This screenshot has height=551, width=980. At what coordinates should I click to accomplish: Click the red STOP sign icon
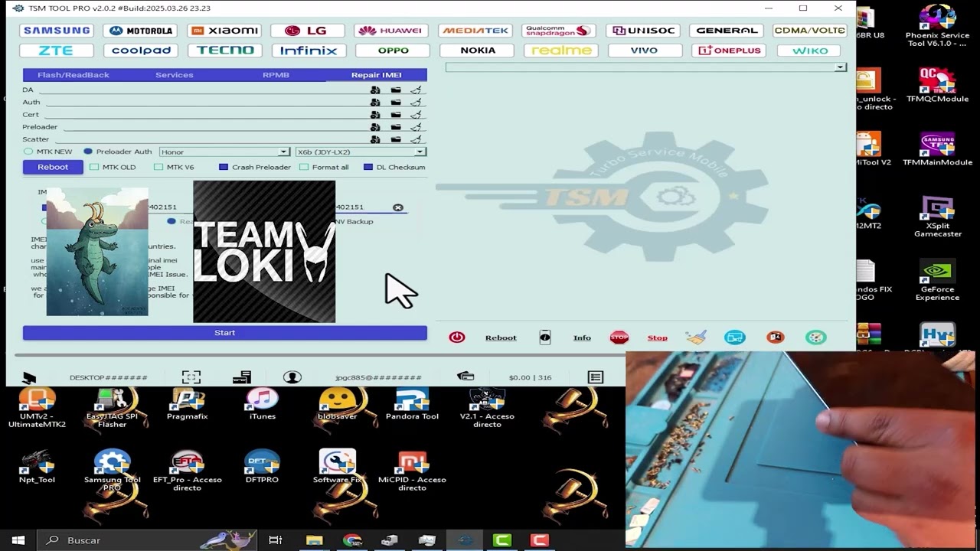pyautogui.click(x=619, y=337)
